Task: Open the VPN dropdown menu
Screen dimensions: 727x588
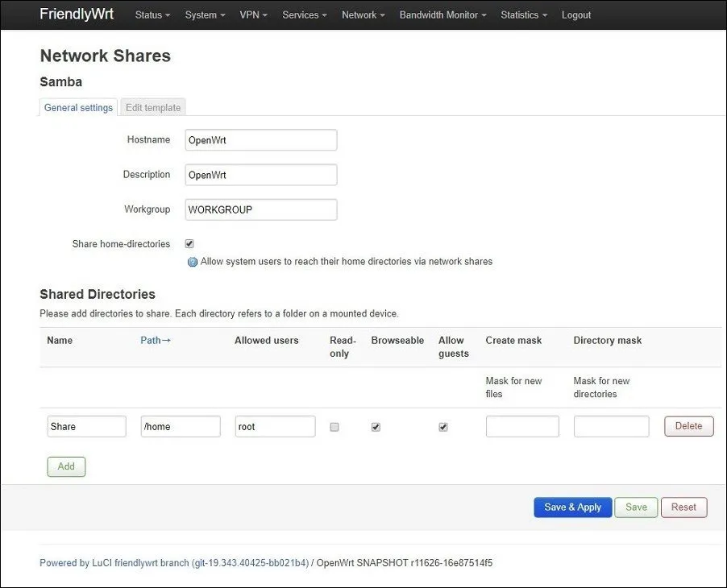Action: (x=253, y=14)
